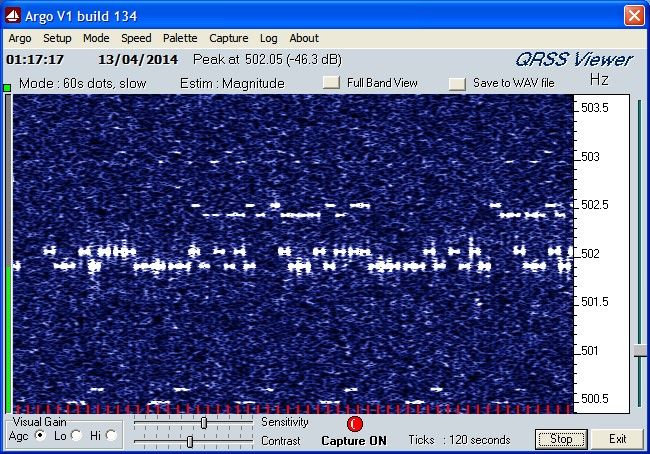Click the 502 frequency scale label
This screenshot has width=650, height=454.
[590, 253]
